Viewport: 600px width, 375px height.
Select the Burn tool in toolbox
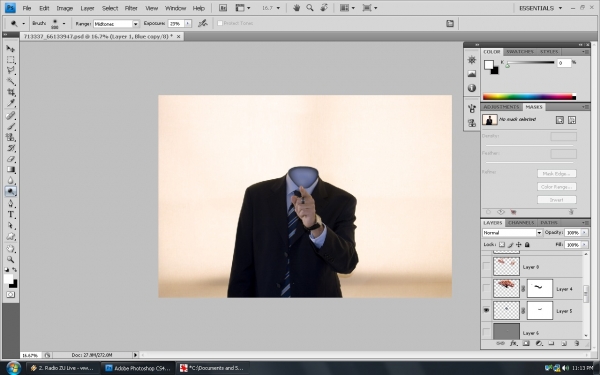pyautogui.click(x=10, y=191)
